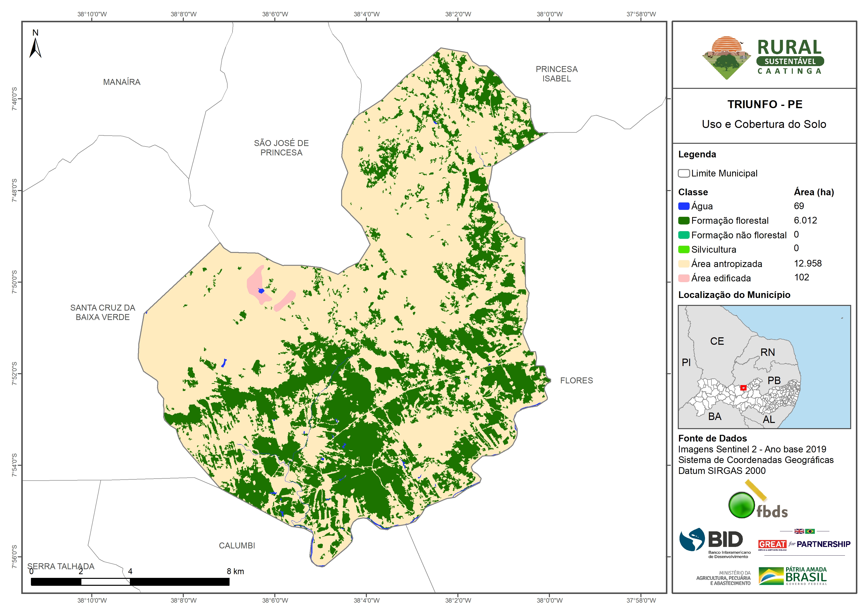Click the blue Água legend swatch
The width and height of the screenshot is (868, 614).
(683, 206)
